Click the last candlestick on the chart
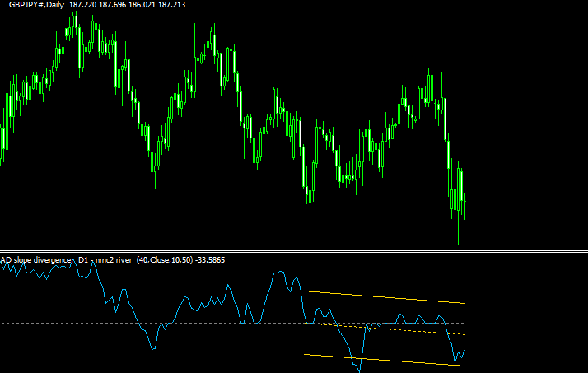 (x=465, y=199)
